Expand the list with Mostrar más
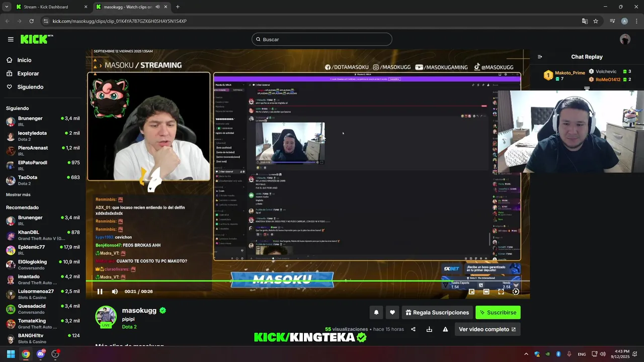 (18, 195)
